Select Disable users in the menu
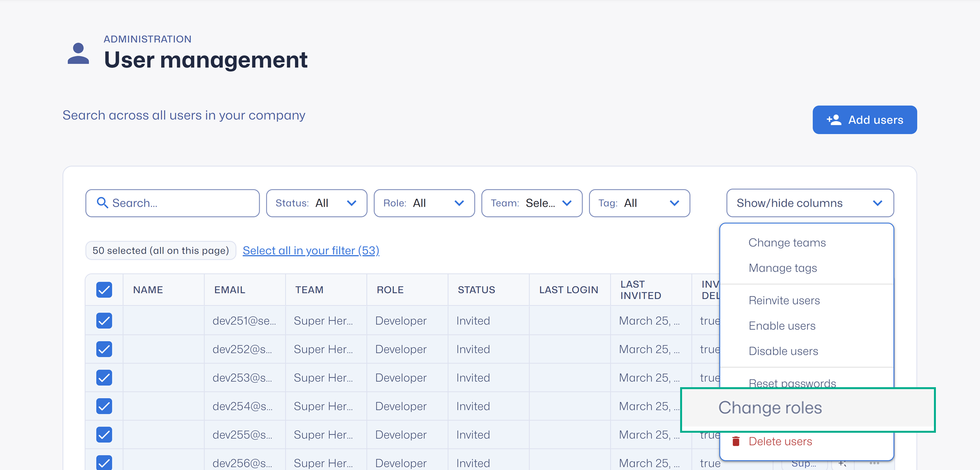 pos(784,351)
